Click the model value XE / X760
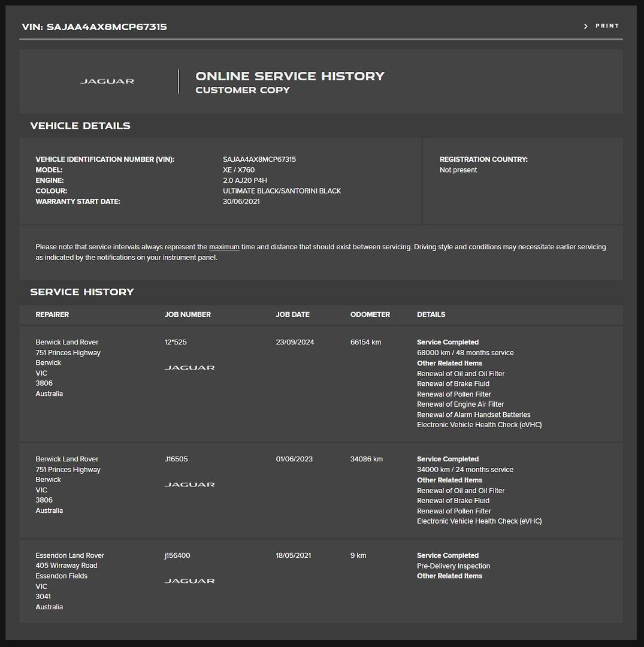Image resolution: width=644 pixels, height=647 pixels. pos(238,170)
